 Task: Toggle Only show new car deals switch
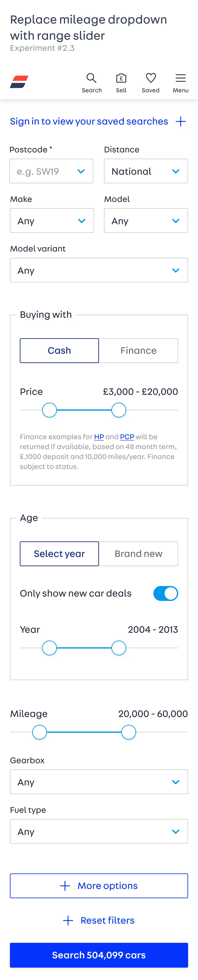point(165,593)
